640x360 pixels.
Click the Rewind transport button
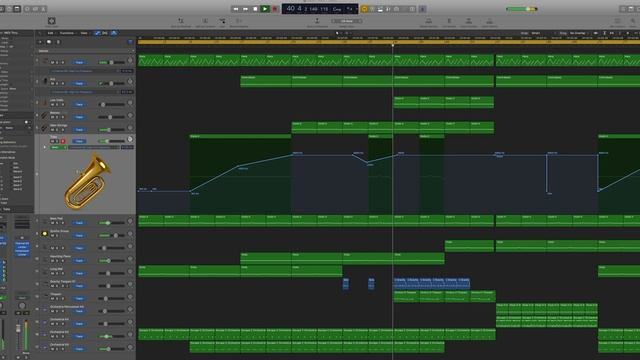click(x=236, y=9)
